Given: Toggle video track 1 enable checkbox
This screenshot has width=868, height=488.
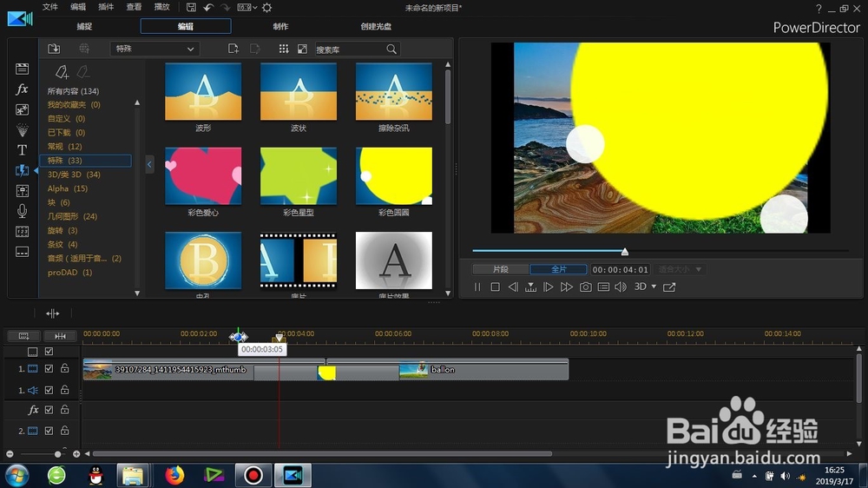Looking at the screenshot, I should 49,368.
